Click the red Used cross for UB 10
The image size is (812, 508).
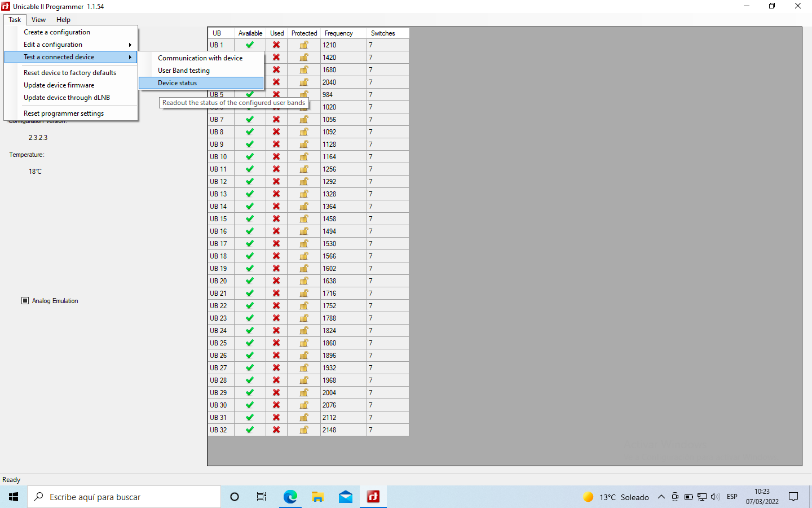[276, 157]
